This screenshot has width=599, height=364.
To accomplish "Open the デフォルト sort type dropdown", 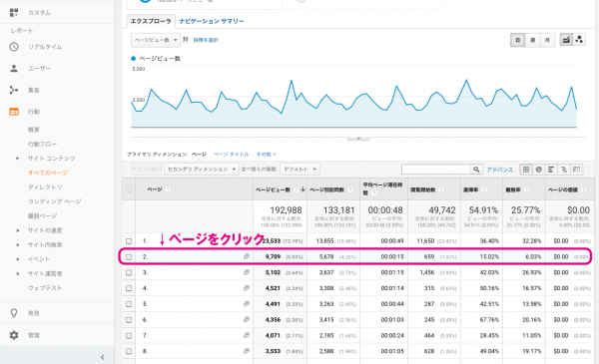I will click(x=299, y=169).
